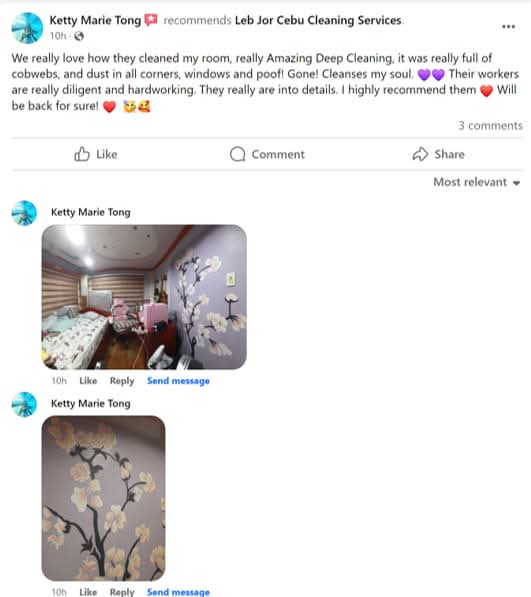Click the thumbs-up Like icon on post
Image resolution: width=531 pixels, height=597 pixels.
82,154
